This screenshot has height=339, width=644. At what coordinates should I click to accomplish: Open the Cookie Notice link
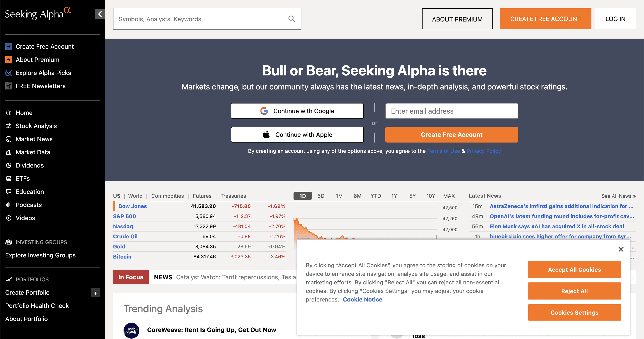click(363, 300)
